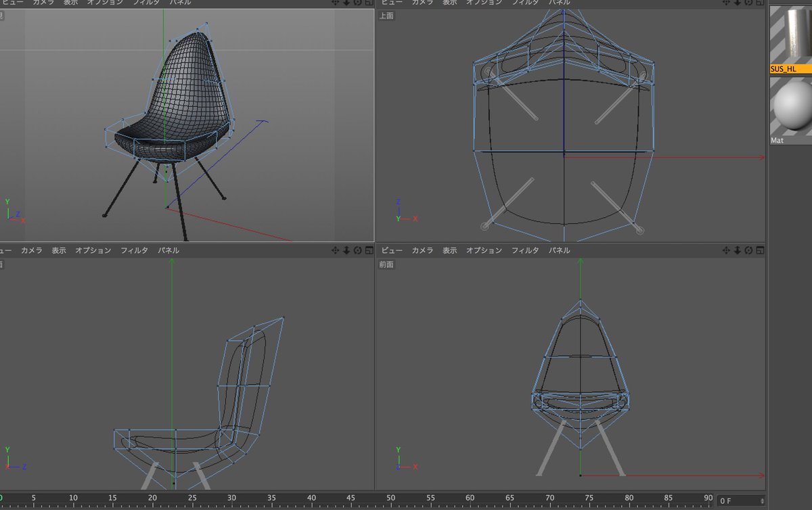Open ビュー menu in the front (前面) viewport
Image resolution: width=812 pixels, height=510 pixels.
coord(391,250)
